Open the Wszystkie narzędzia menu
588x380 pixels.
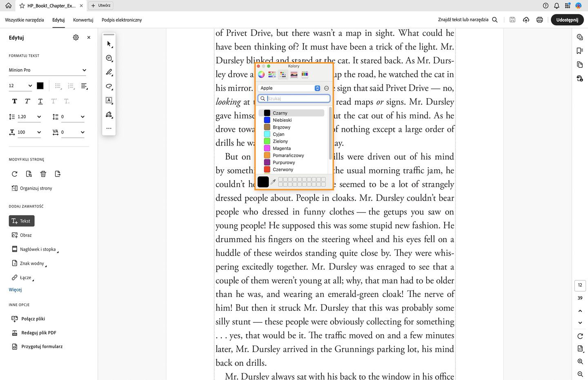24,20
